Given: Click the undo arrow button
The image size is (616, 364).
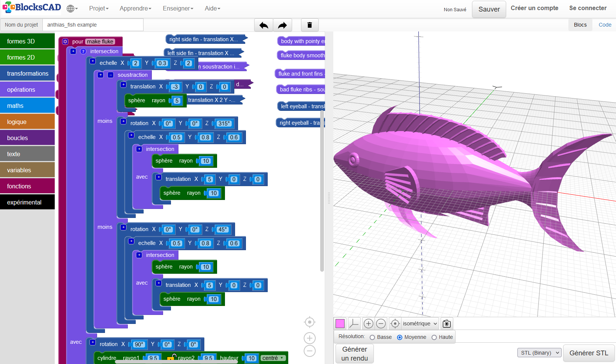Looking at the screenshot, I should pyautogui.click(x=264, y=25).
